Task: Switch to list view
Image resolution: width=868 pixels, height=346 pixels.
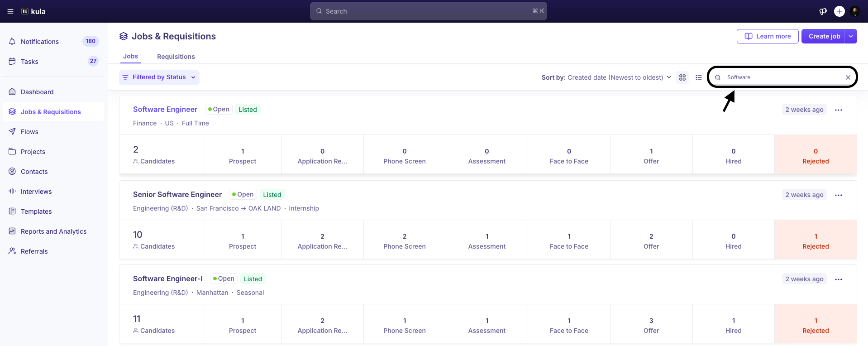Action: pos(699,77)
